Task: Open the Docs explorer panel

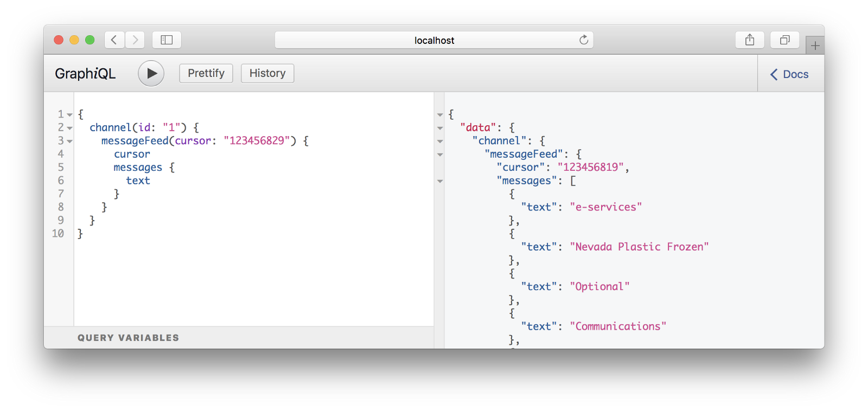Action: pos(790,74)
